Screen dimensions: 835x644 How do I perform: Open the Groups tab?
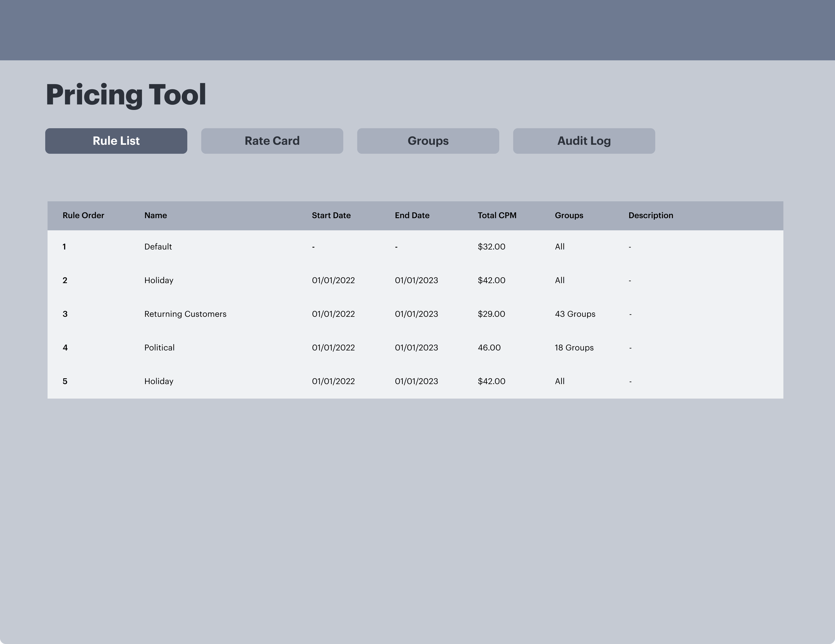[428, 141]
